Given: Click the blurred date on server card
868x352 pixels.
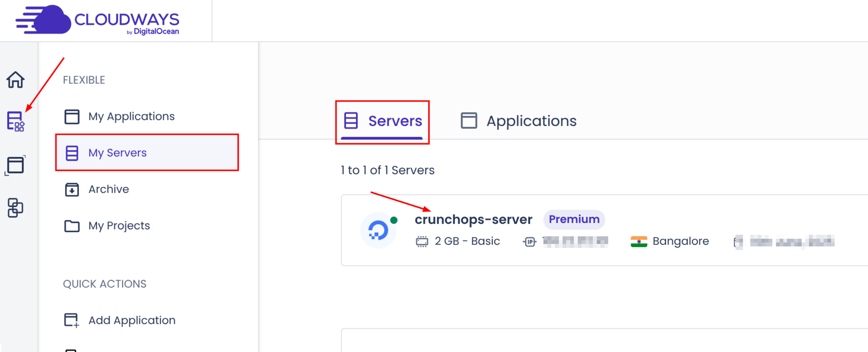Looking at the screenshot, I should [x=792, y=241].
